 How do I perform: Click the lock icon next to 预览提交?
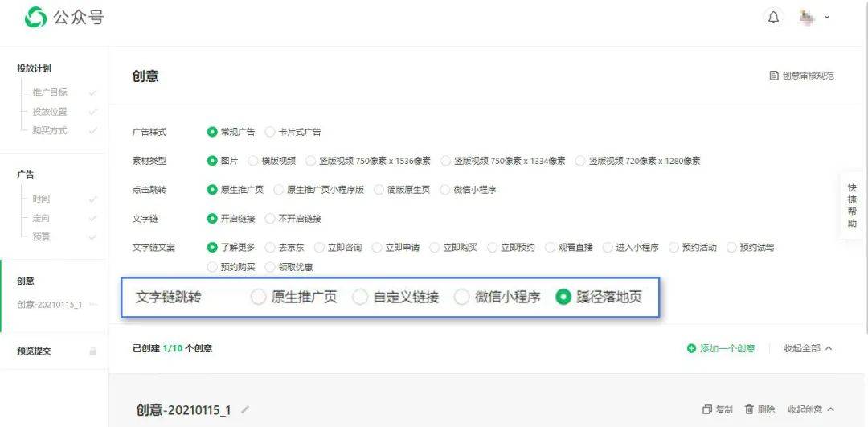pyautogui.click(x=93, y=351)
